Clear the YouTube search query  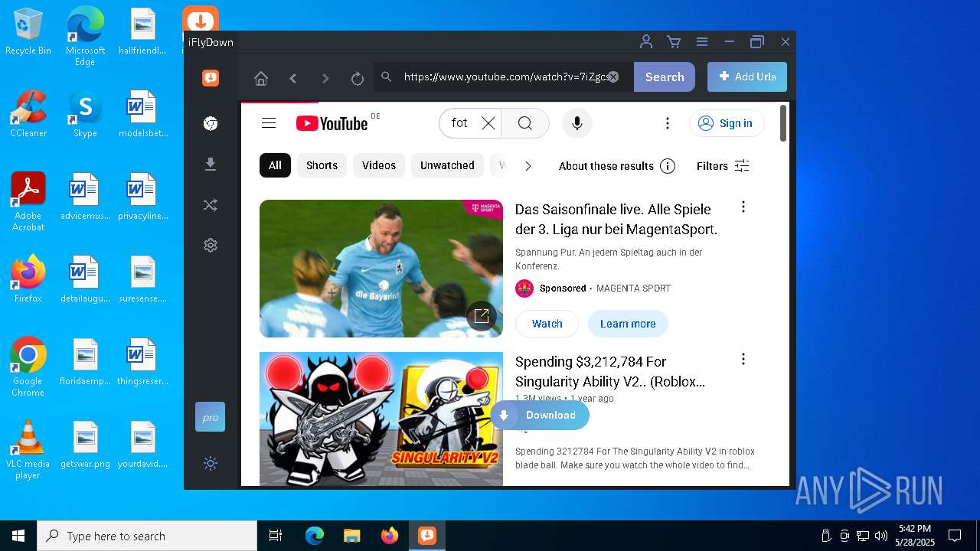(x=488, y=123)
